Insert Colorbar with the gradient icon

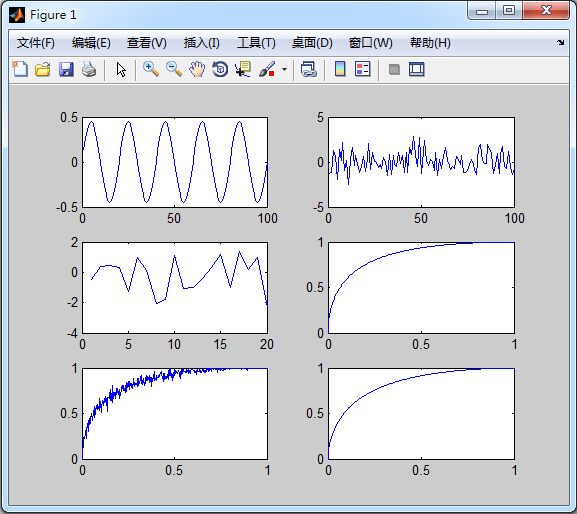(340, 69)
